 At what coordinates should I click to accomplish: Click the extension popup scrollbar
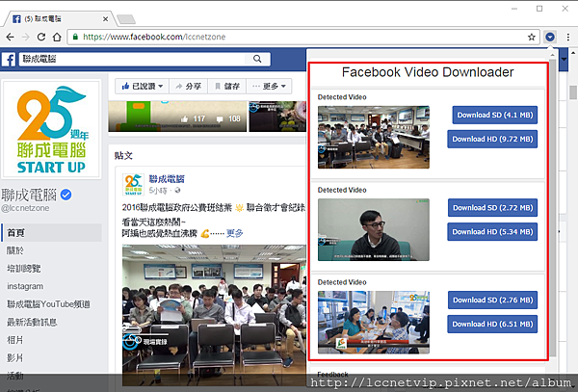pos(553,210)
